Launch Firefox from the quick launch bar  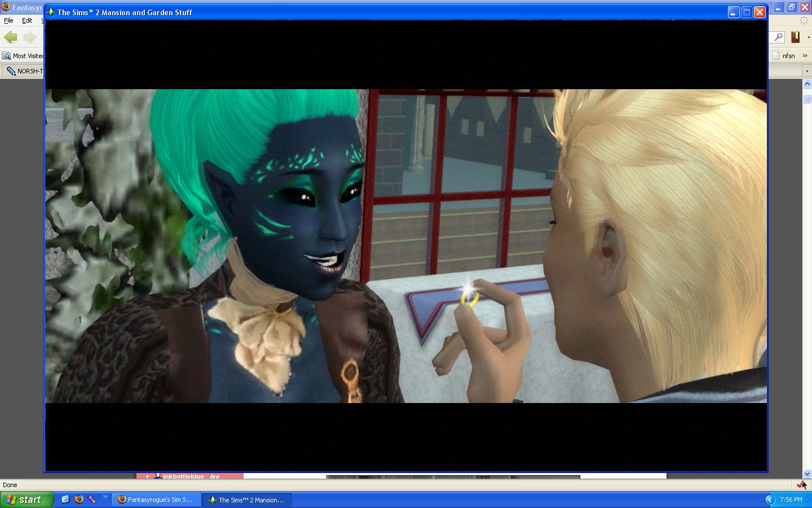(79, 500)
